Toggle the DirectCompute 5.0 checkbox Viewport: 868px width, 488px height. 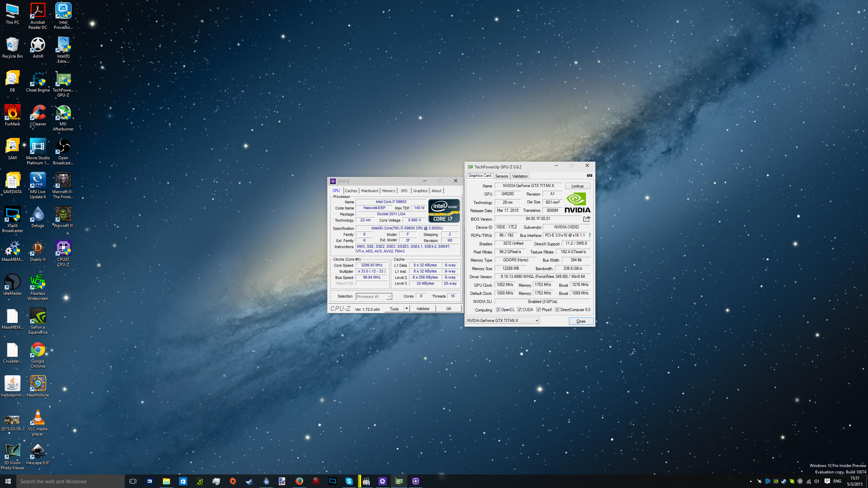pos(557,310)
